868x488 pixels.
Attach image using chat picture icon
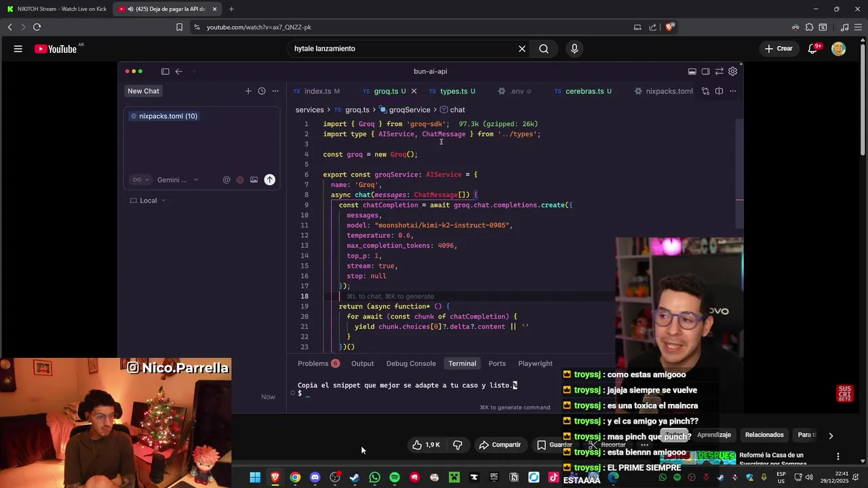(x=254, y=180)
